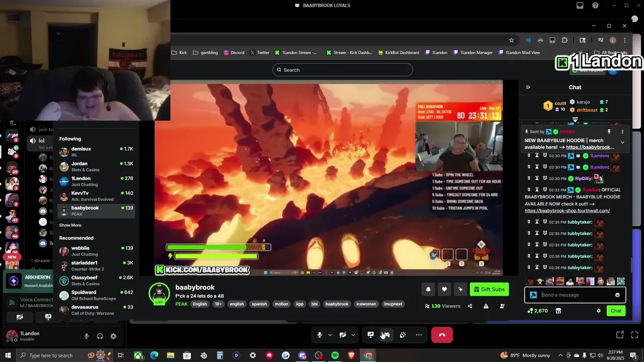Open Spotify from the taskbar

(x=335, y=355)
